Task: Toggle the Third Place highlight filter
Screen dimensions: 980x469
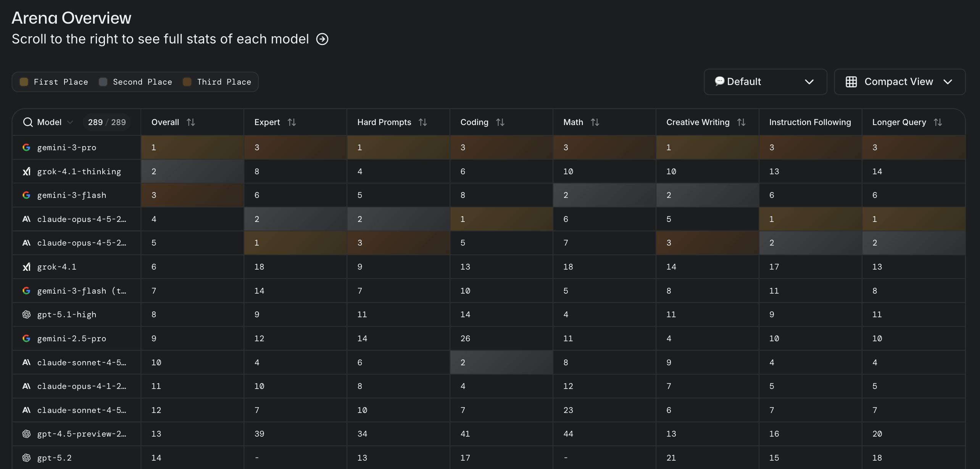Action: point(187,82)
